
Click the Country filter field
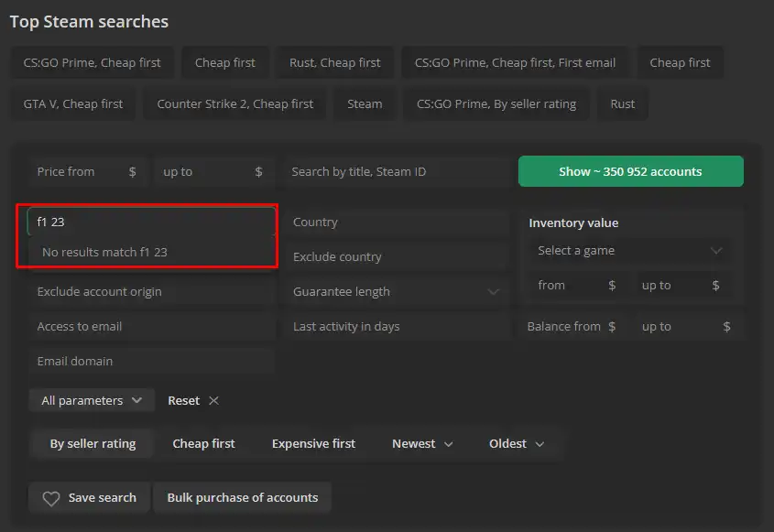tap(397, 223)
